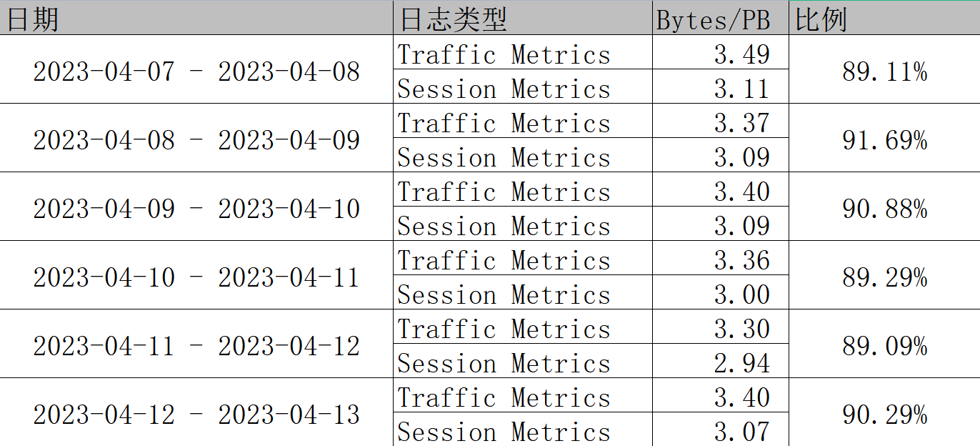Select the 3.11 Session Metrics value

[x=742, y=89]
